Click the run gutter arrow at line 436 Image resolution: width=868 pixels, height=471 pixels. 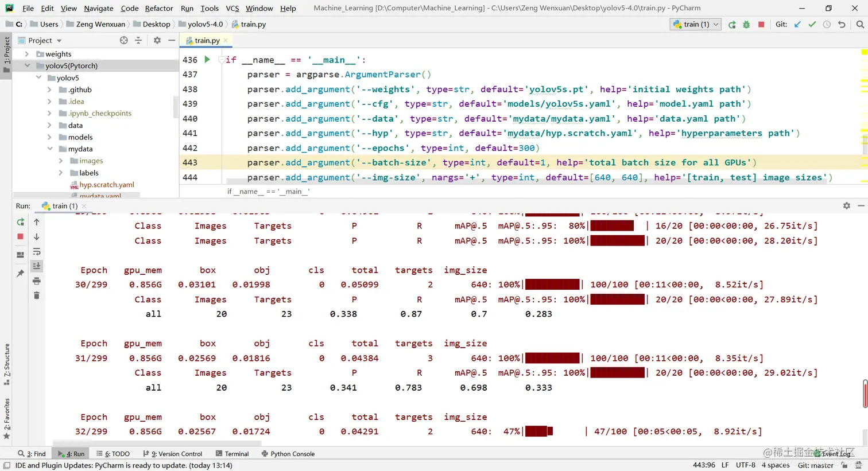click(x=207, y=59)
